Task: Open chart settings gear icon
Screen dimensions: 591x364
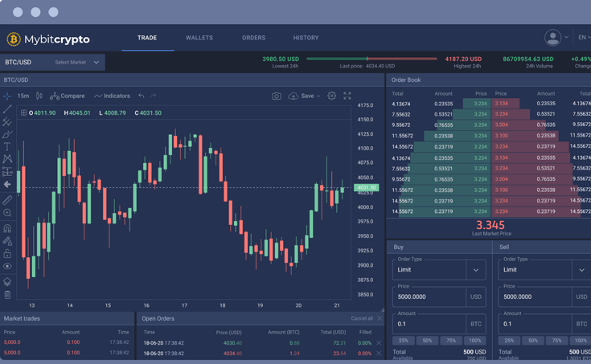Action: point(331,96)
